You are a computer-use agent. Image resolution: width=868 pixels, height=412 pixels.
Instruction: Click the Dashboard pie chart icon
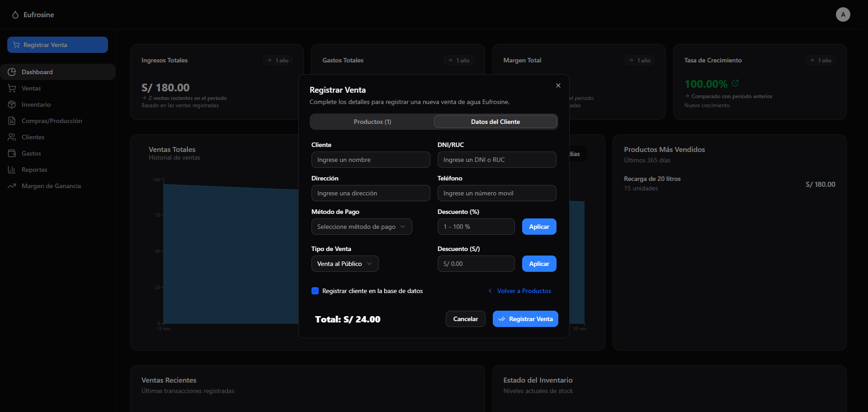click(12, 72)
